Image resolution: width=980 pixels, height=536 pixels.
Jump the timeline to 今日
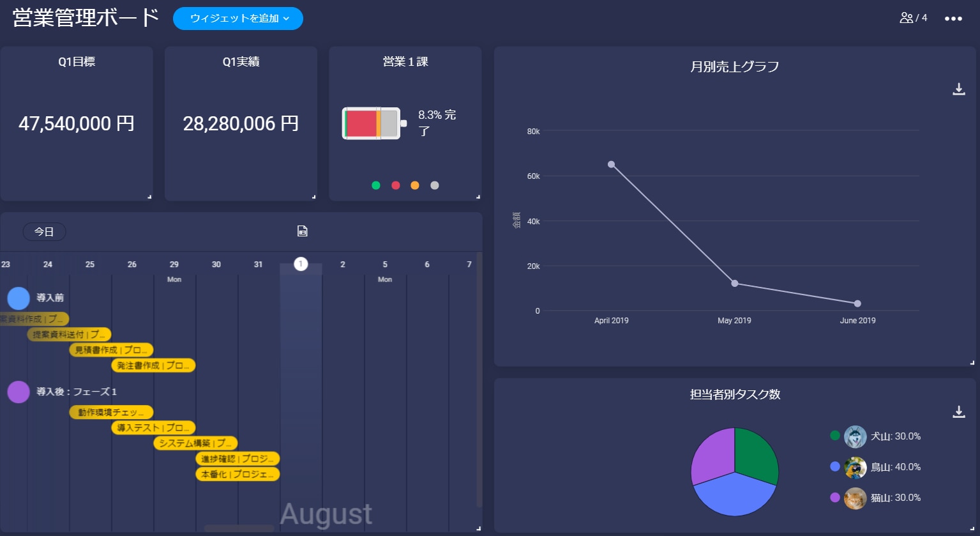(44, 232)
